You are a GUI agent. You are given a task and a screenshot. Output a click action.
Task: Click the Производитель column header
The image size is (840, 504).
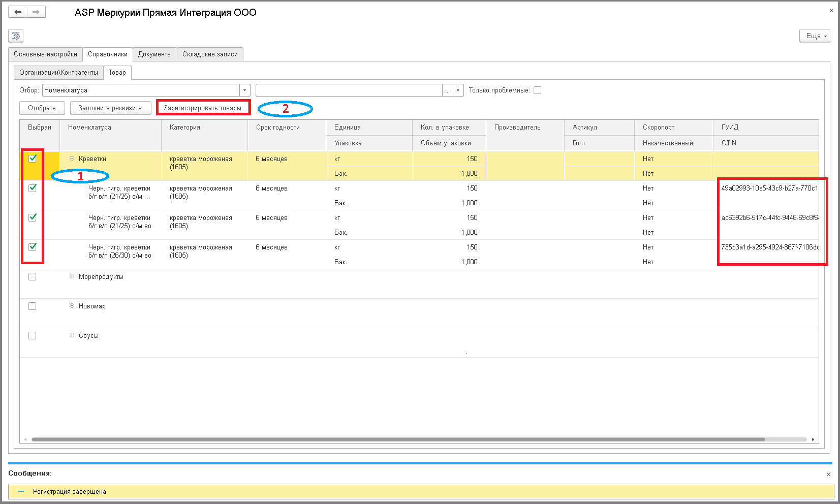525,135
